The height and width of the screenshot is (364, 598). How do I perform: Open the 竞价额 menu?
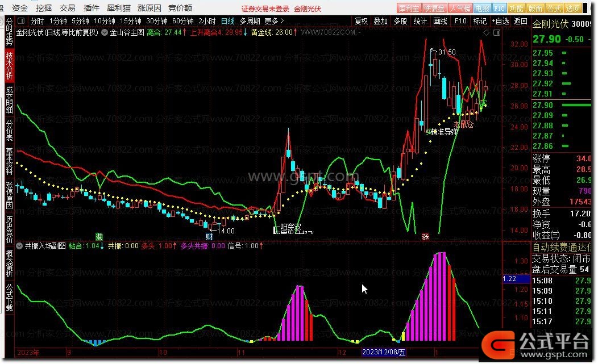pos(180,7)
